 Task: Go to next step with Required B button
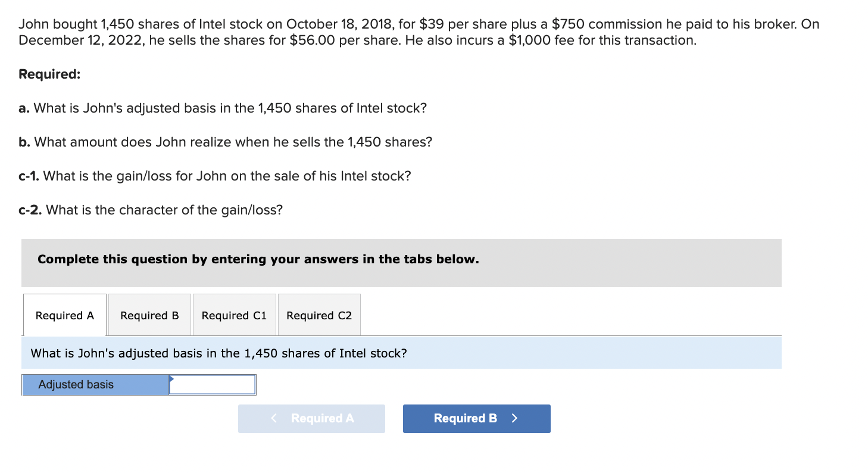click(477, 419)
